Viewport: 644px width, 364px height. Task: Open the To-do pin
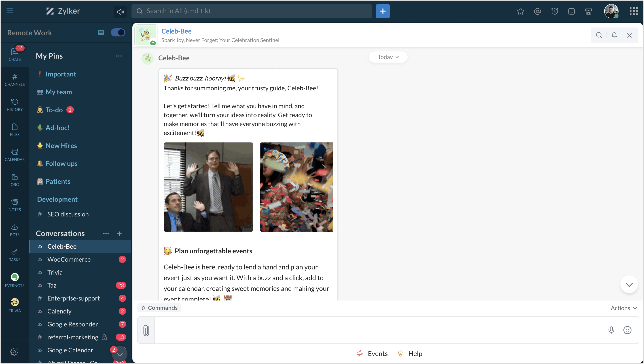coord(54,110)
